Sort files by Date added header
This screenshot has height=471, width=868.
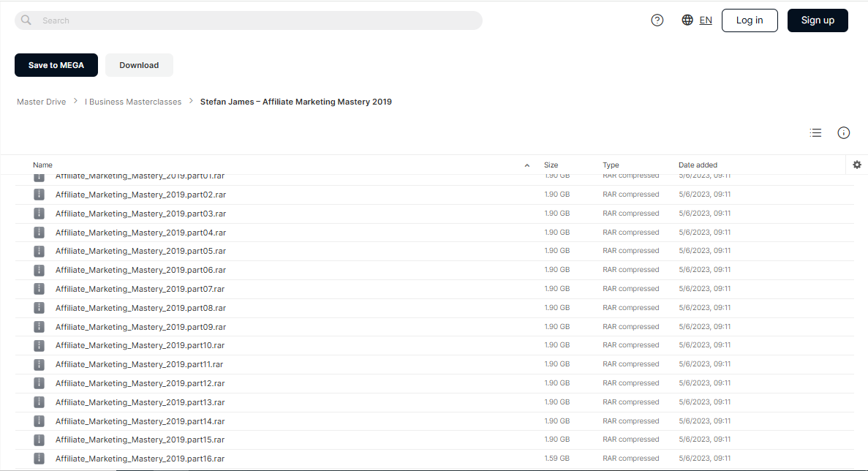(x=698, y=165)
